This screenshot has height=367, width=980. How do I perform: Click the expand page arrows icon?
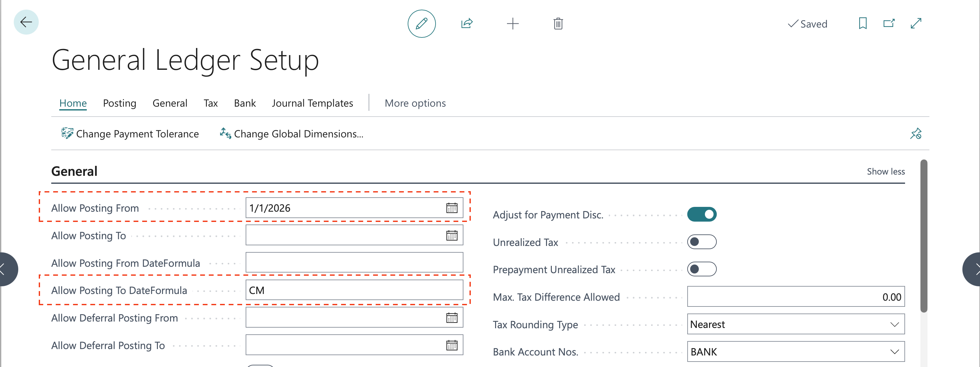pos(916,24)
